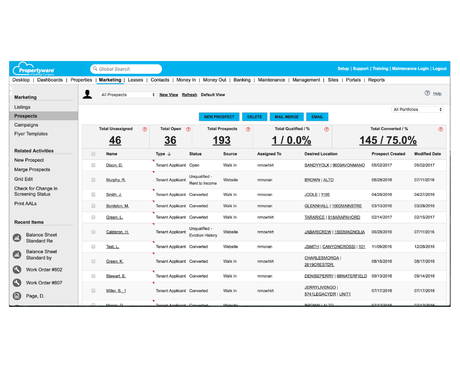Viewport: 460px width, 385px height.
Task: Open the Desktop menu tab
Action: click(21, 80)
